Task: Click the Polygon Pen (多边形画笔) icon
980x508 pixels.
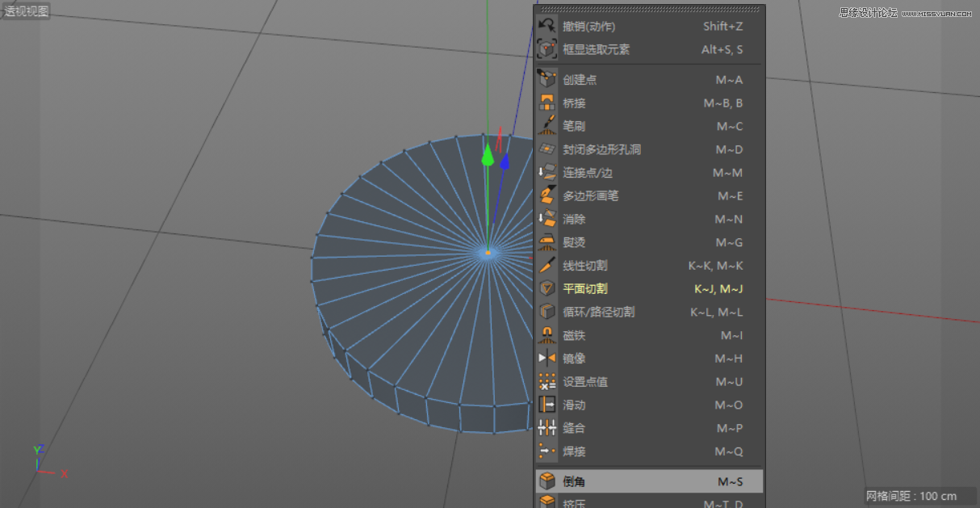Action: [x=547, y=195]
